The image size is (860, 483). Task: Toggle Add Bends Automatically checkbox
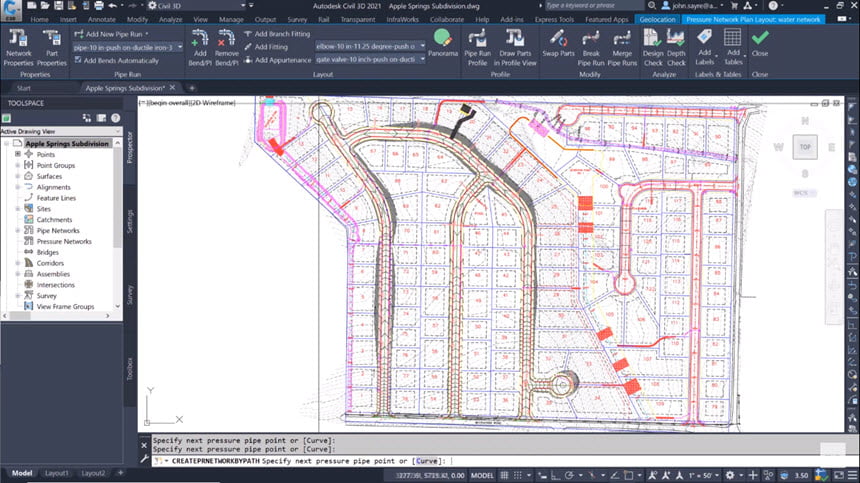(78, 60)
